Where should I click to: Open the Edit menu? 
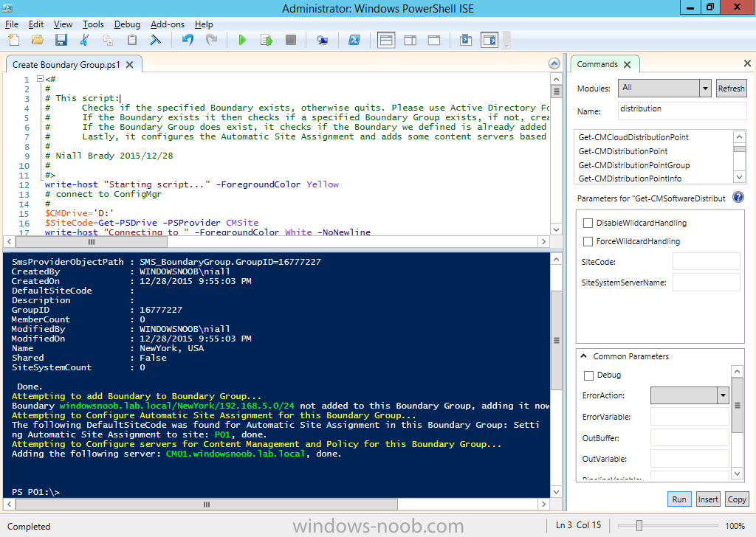[x=36, y=24]
